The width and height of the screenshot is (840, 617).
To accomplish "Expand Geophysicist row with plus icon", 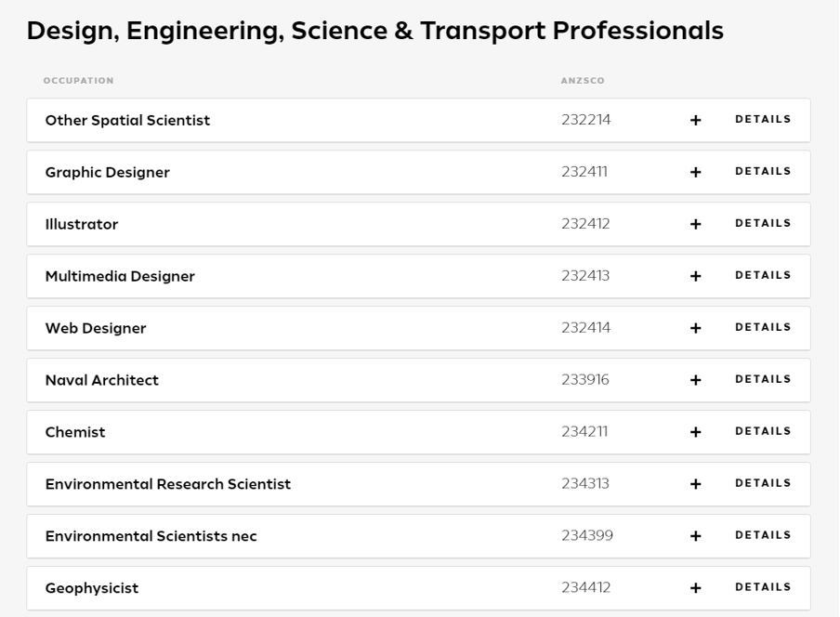I will (696, 589).
